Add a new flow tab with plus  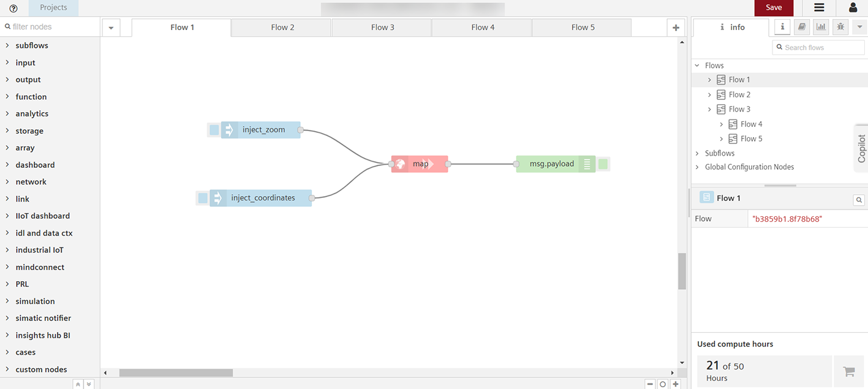[676, 28]
